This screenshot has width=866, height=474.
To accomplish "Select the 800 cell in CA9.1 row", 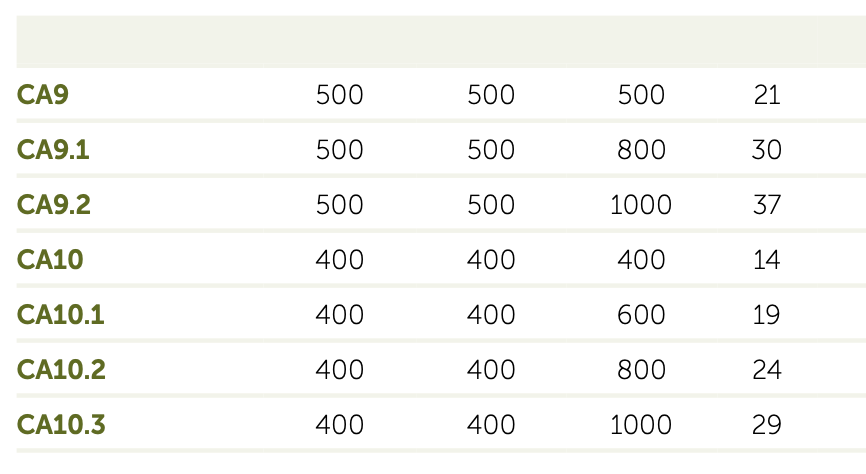I will pos(641,150).
